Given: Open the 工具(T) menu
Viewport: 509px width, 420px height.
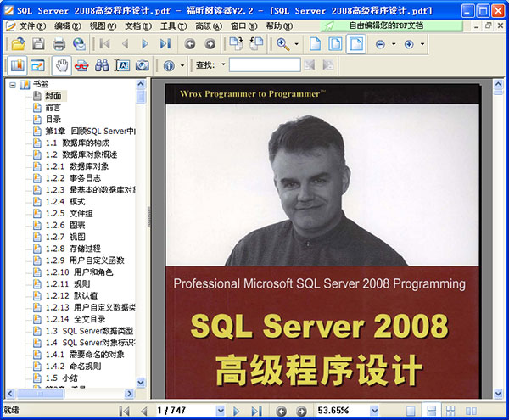Looking at the screenshot, I should (174, 26).
